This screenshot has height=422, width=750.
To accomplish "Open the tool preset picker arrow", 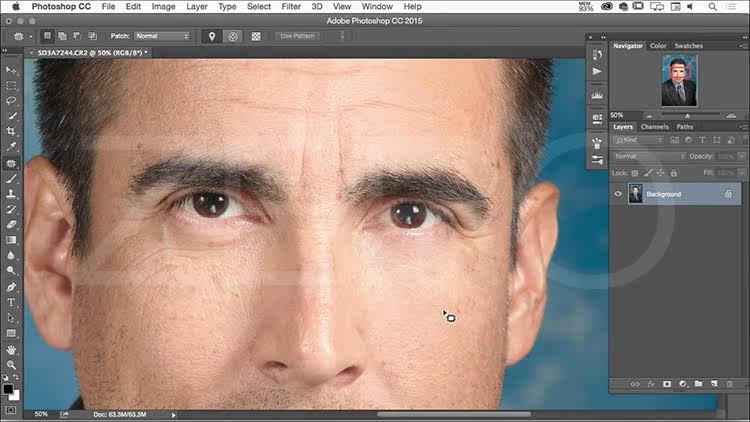I will point(31,36).
